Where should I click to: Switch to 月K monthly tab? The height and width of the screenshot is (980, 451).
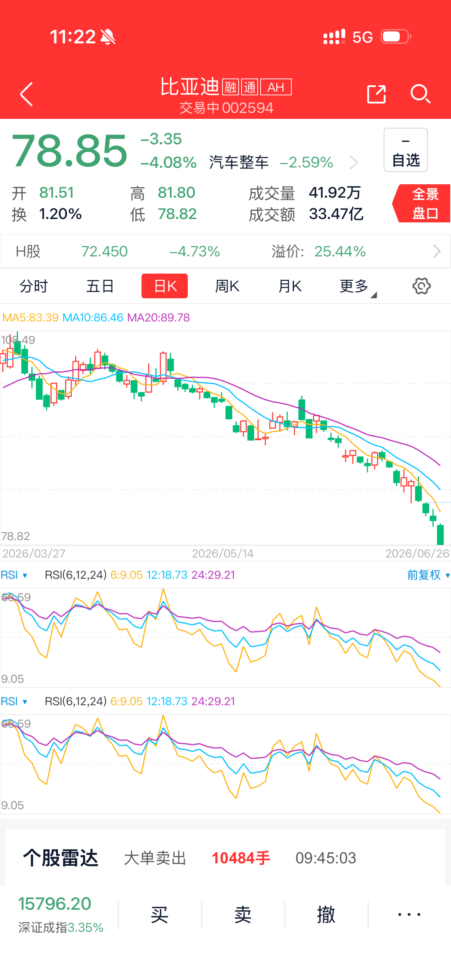289,286
